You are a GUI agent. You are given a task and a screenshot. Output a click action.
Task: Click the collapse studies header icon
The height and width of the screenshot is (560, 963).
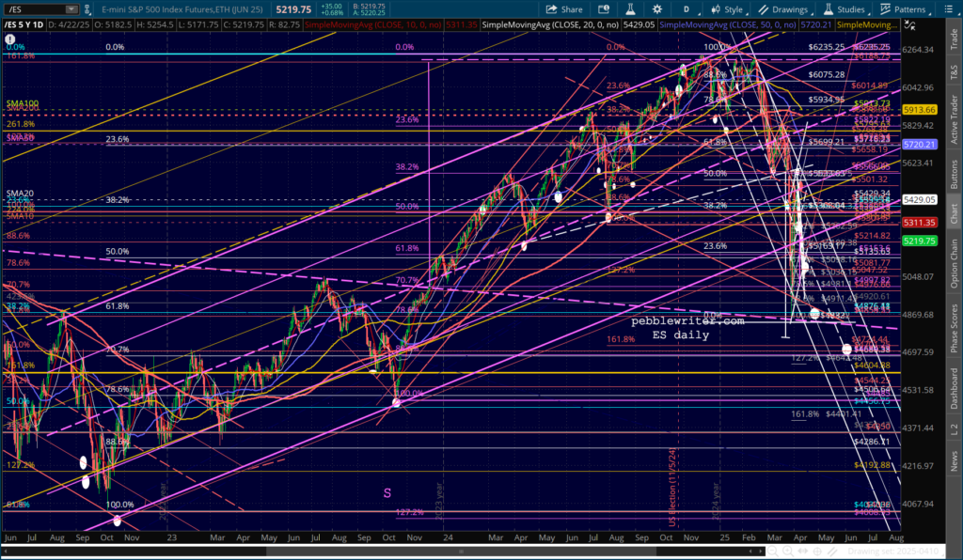click(909, 25)
